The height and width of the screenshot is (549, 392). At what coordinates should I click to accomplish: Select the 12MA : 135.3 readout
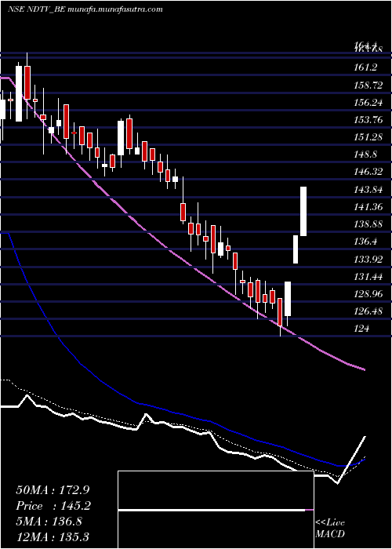pos(53,536)
